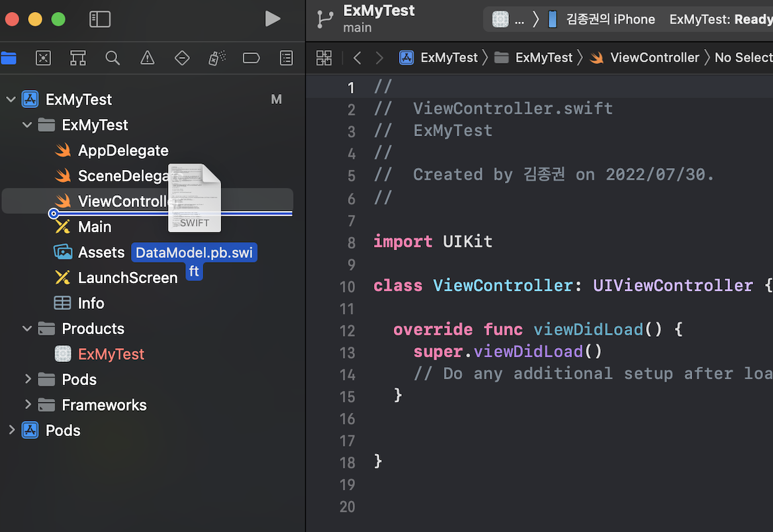Go back in editor history

coord(357,58)
